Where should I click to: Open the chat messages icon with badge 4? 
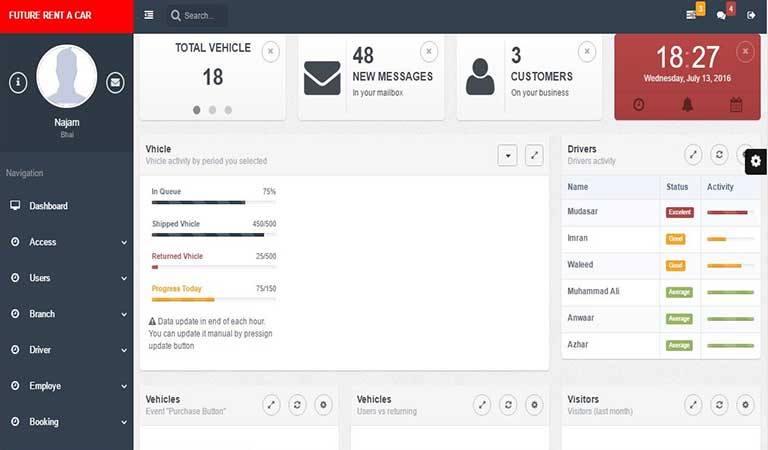(x=722, y=15)
